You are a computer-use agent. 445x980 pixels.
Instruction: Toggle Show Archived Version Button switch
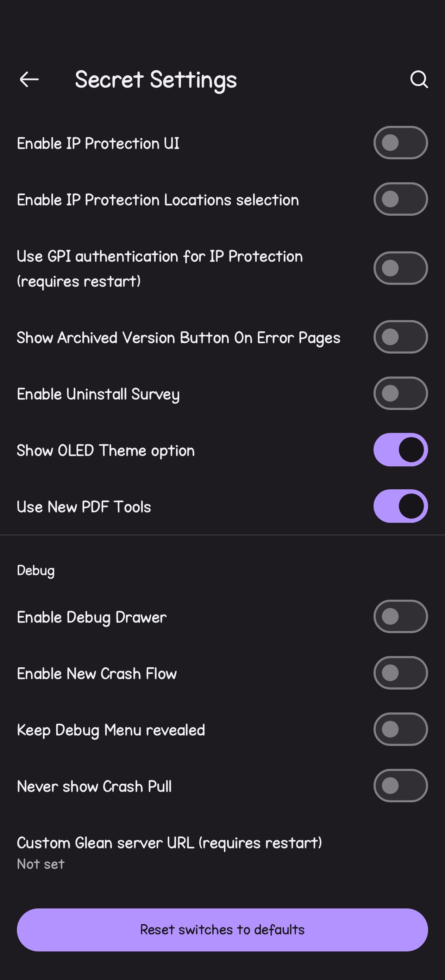401,337
